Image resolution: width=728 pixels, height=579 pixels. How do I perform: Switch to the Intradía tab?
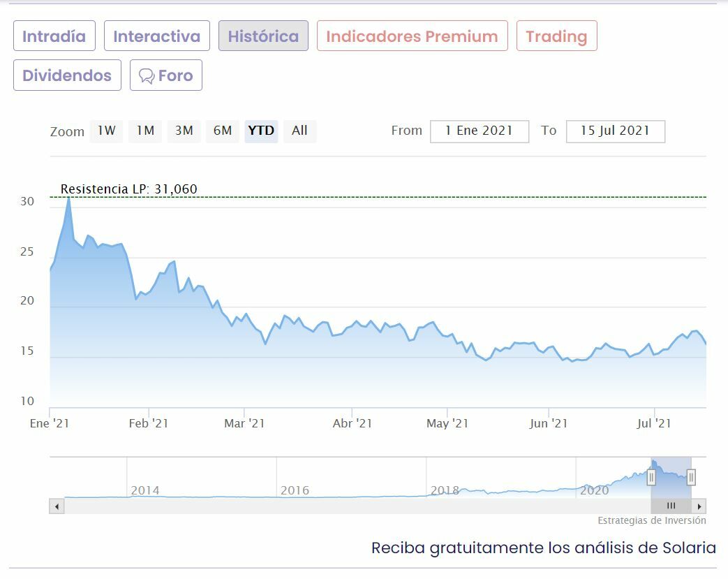click(x=54, y=36)
